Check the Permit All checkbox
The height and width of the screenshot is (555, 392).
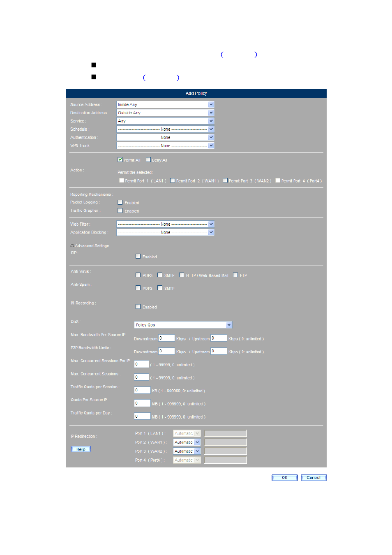coord(120,160)
